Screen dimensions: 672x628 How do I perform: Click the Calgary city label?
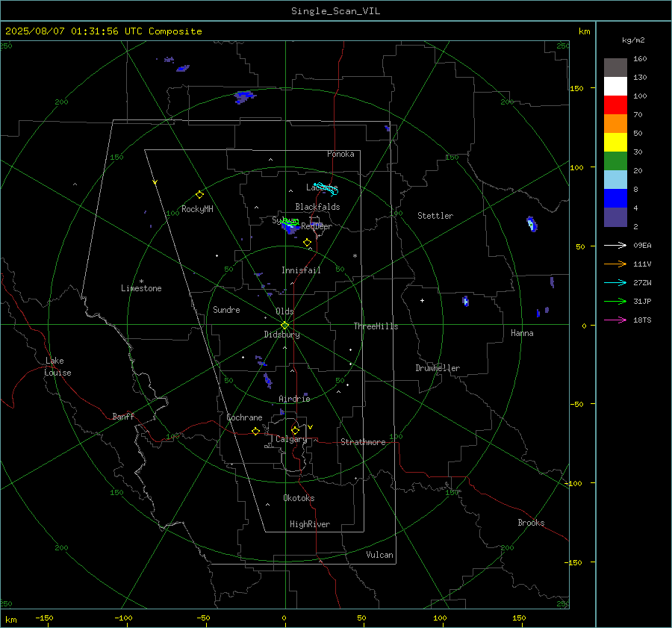pos(291,439)
